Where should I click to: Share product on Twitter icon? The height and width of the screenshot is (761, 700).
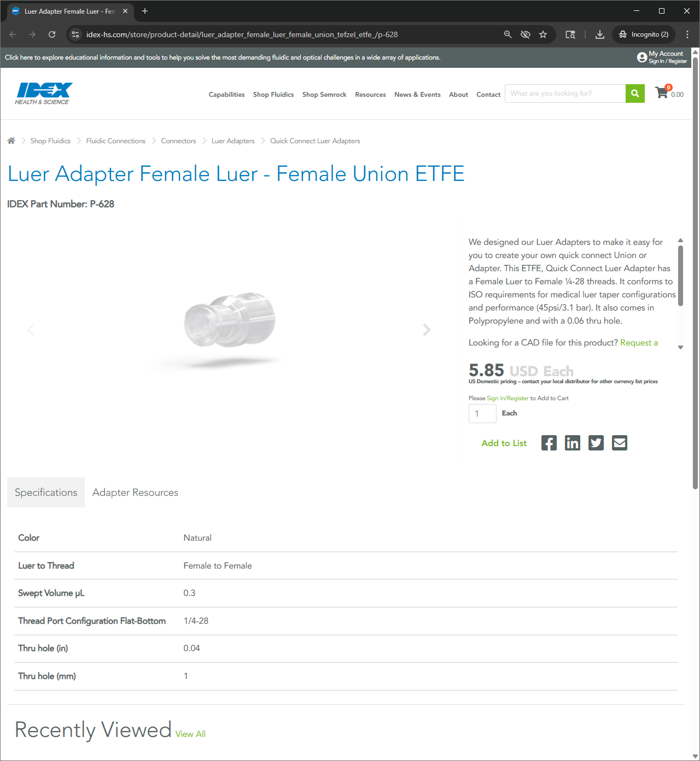point(596,443)
